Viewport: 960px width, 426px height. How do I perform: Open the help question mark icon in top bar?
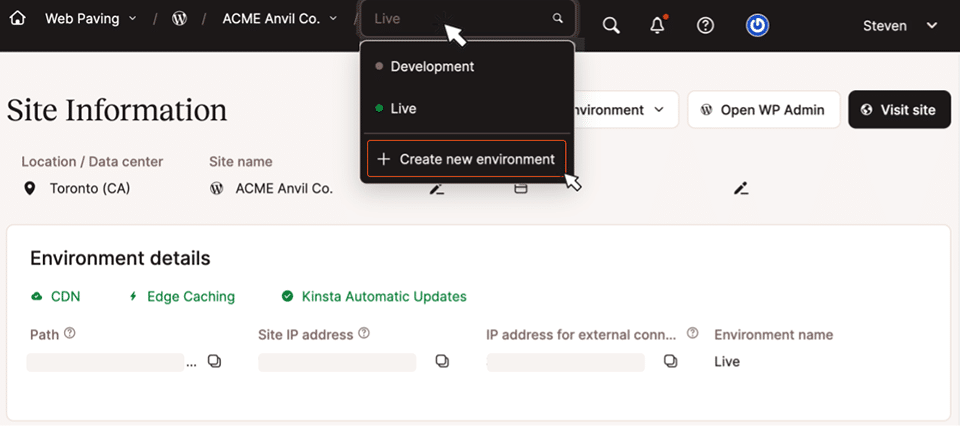click(705, 25)
